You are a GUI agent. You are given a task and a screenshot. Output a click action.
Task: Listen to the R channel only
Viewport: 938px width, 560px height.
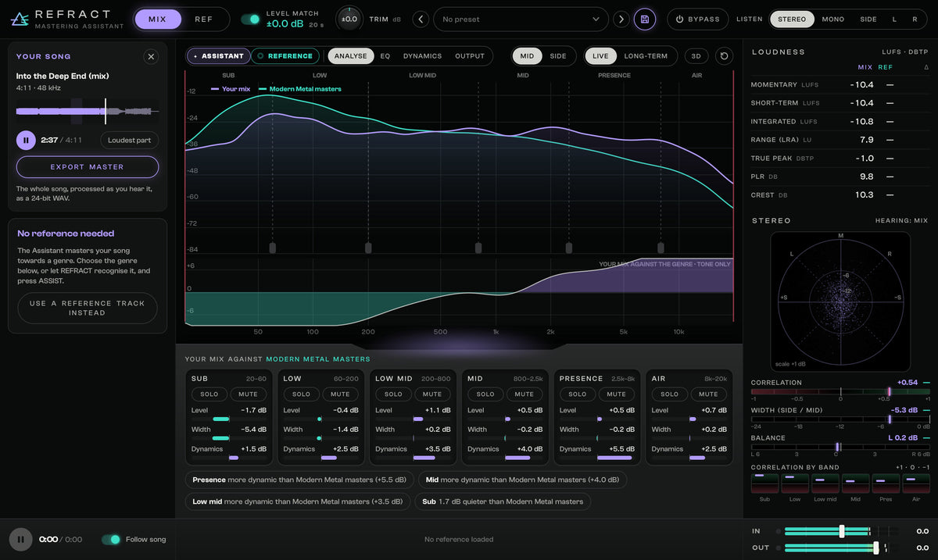pos(915,19)
